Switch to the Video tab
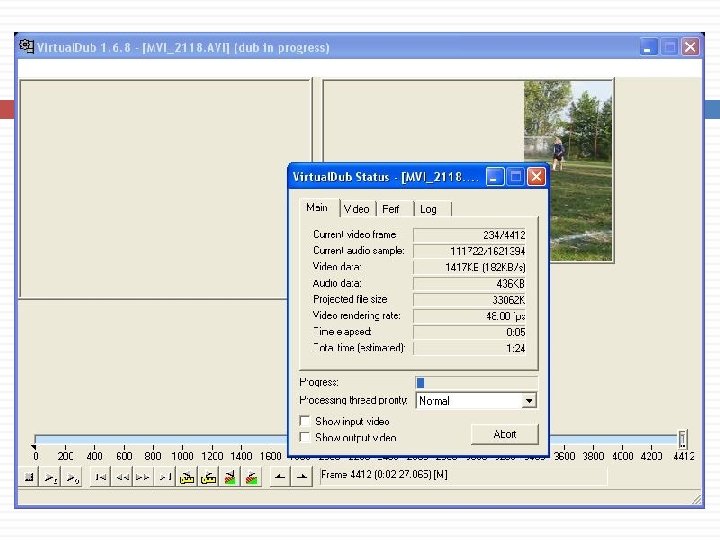 pyautogui.click(x=357, y=209)
